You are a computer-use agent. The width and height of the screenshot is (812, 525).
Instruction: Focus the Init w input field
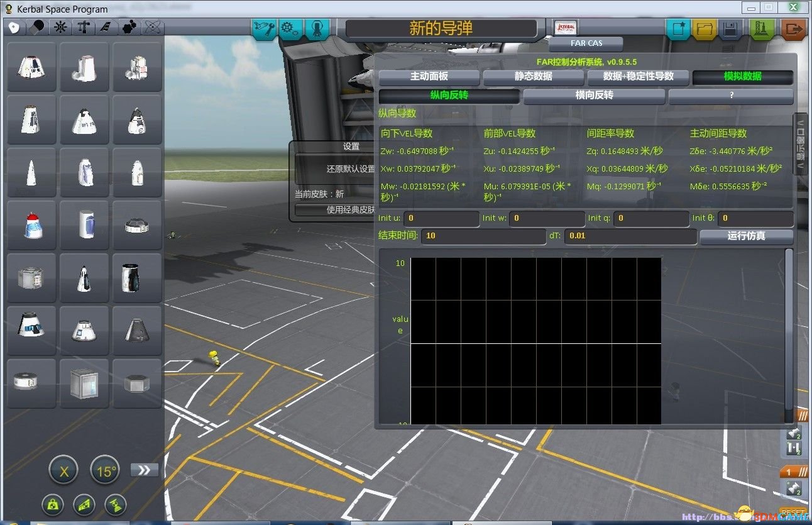(x=547, y=218)
